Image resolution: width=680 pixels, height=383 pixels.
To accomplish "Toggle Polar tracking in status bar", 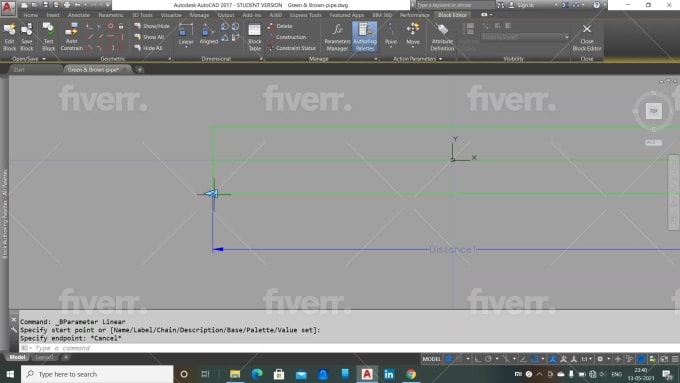I will click(488, 359).
